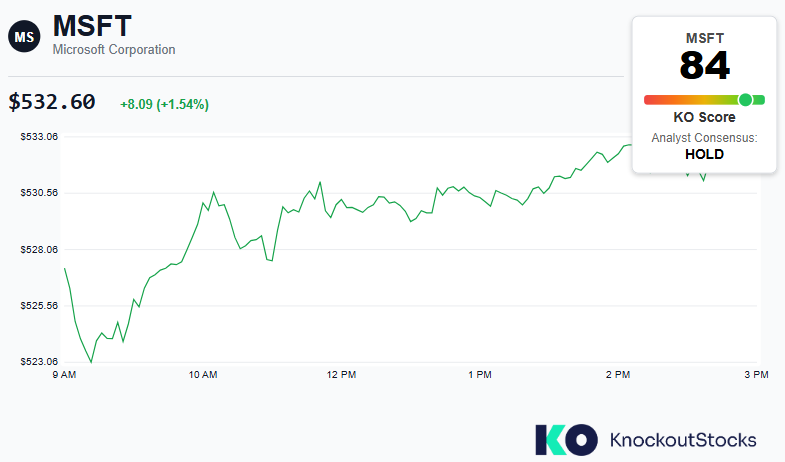Click the MS circular logo icon
This screenshot has width=785, height=462.
pos(24,37)
